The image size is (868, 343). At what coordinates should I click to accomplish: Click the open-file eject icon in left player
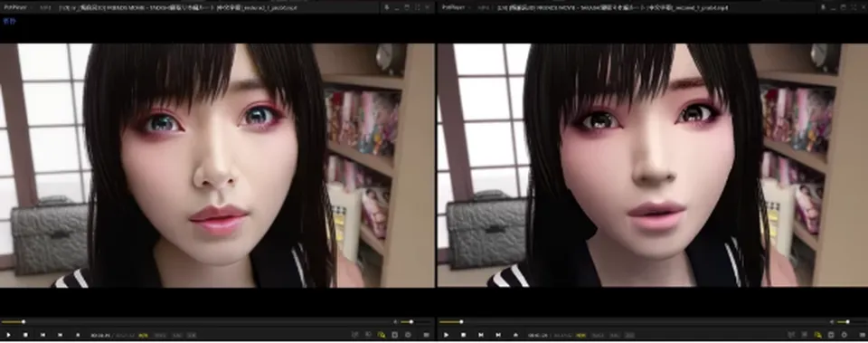pos(78,335)
